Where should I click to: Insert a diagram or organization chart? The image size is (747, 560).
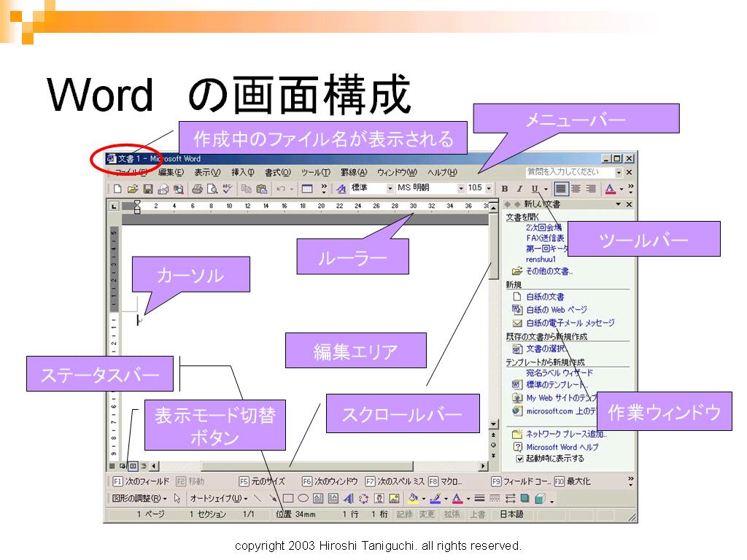(x=363, y=498)
